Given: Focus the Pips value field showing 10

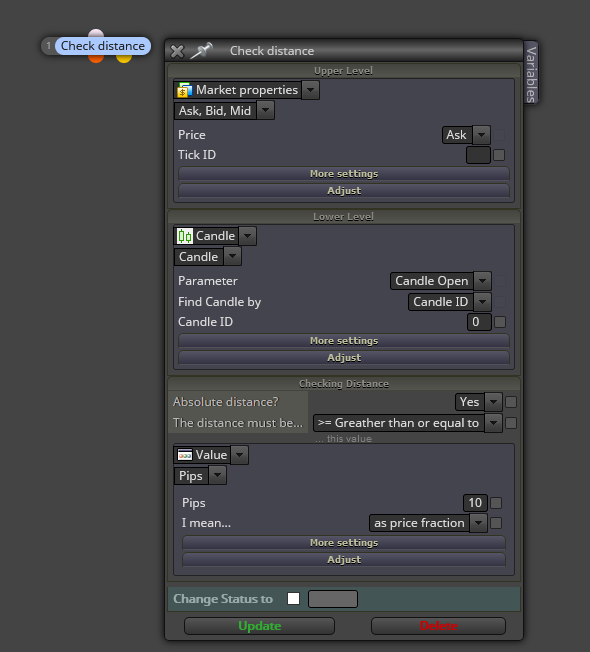Looking at the screenshot, I should 475,503.
